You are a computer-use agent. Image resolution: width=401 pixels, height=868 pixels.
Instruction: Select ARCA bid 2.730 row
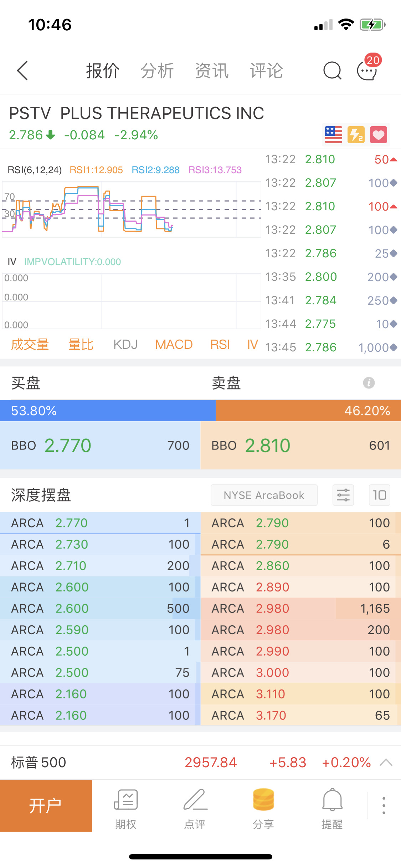click(100, 544)
